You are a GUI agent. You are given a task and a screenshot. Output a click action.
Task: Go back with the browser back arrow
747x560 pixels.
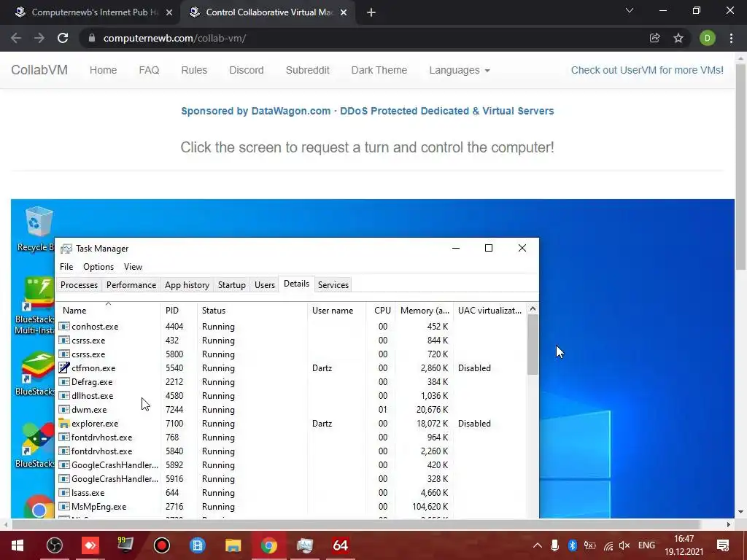(x=16, y=38)
